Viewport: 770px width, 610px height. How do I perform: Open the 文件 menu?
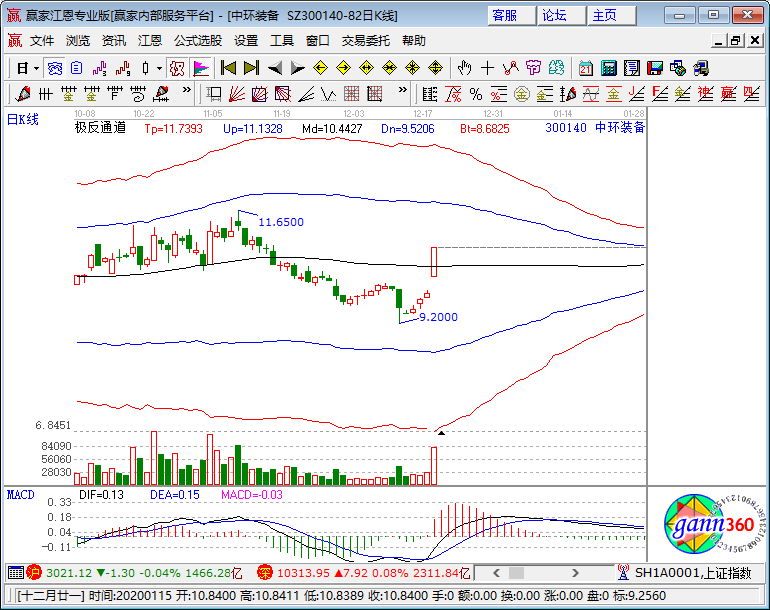(42, 41)
